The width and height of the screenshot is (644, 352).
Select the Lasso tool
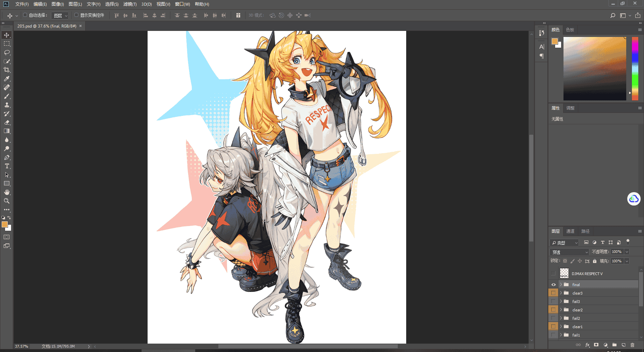coord(7,53)
